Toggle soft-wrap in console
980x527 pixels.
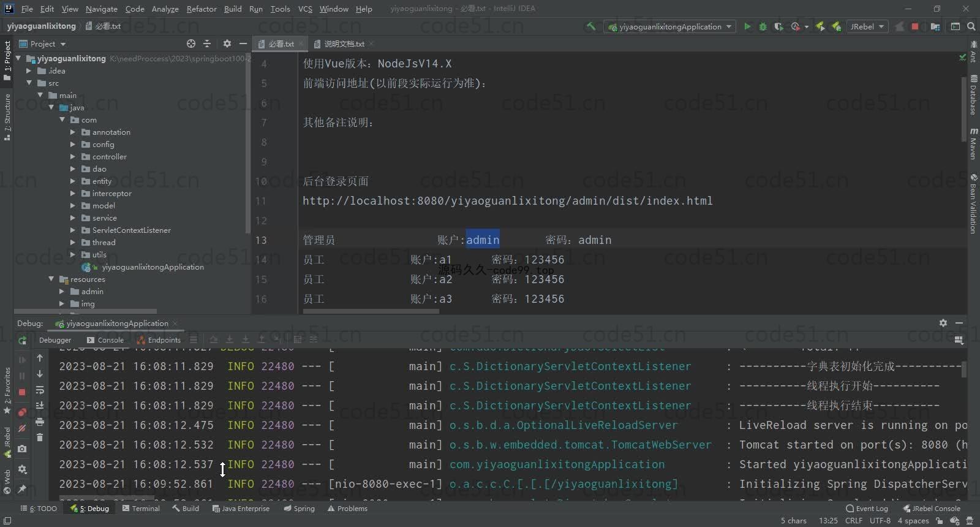[x=40, y=390]
